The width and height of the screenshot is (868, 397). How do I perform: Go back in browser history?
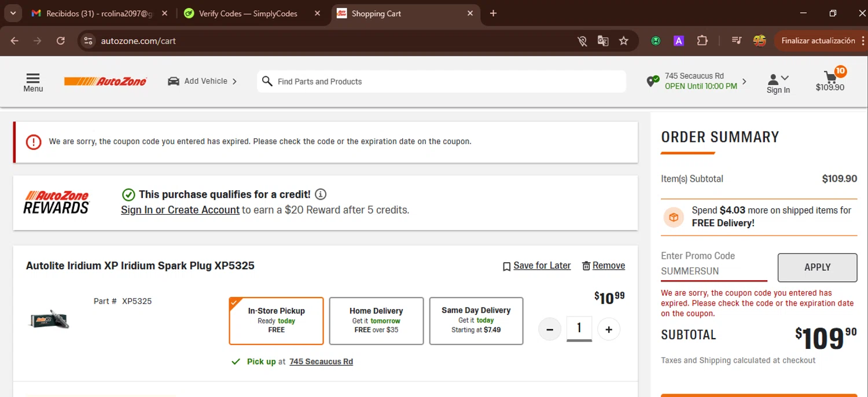[x=14, y=41]
